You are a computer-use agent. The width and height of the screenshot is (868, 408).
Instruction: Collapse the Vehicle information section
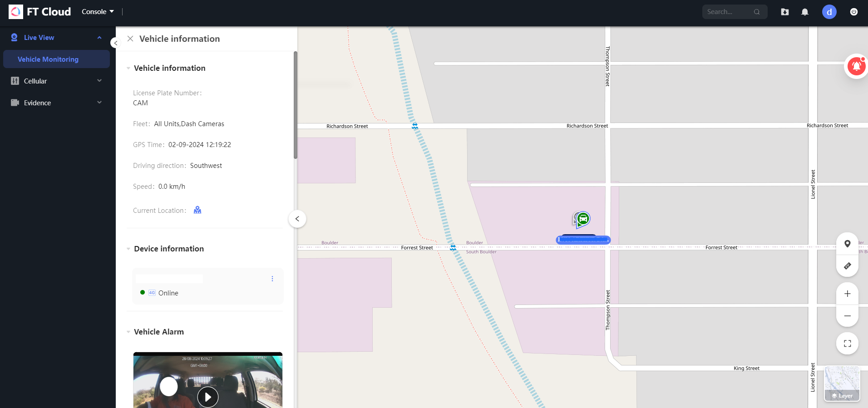coord(128,68)
